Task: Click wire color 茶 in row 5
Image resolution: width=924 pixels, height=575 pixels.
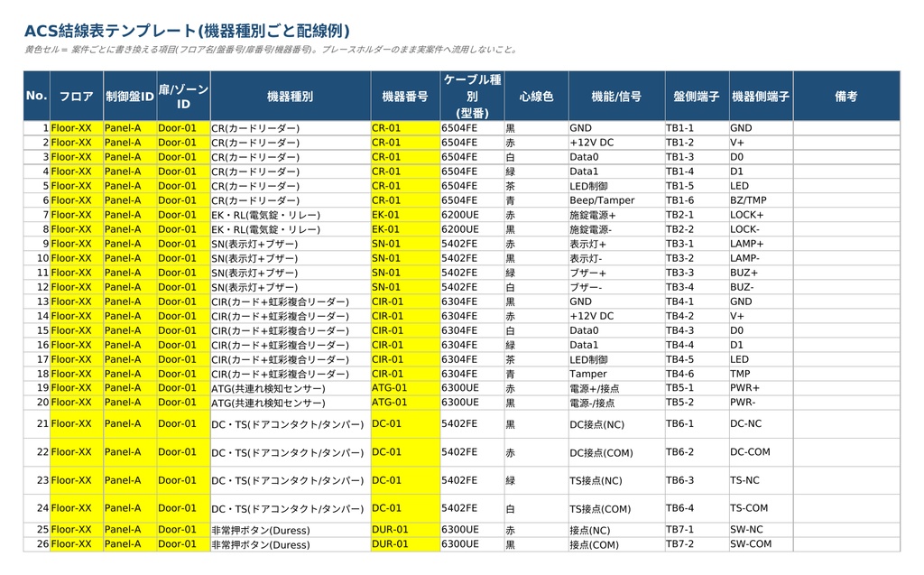Action: (x=536, y=186)
